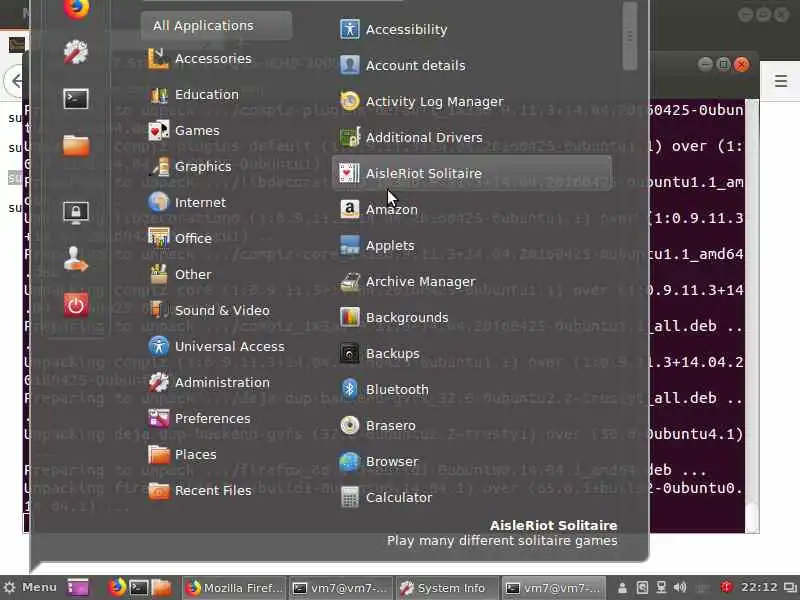Click the network icon in system tray
The image size is (800, 600).
point(661,588)
